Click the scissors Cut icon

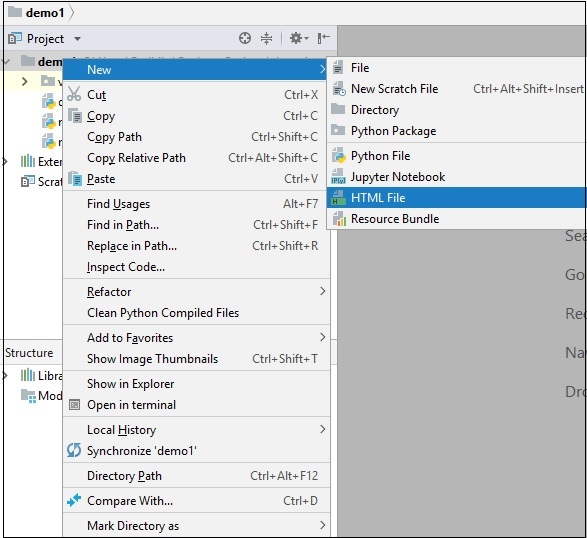74,94
